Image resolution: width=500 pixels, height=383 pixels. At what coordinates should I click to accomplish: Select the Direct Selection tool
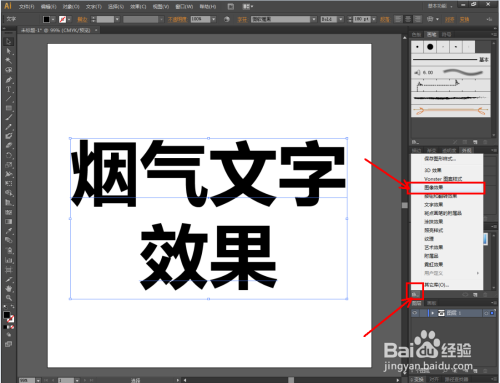click(x=9, y=51)
